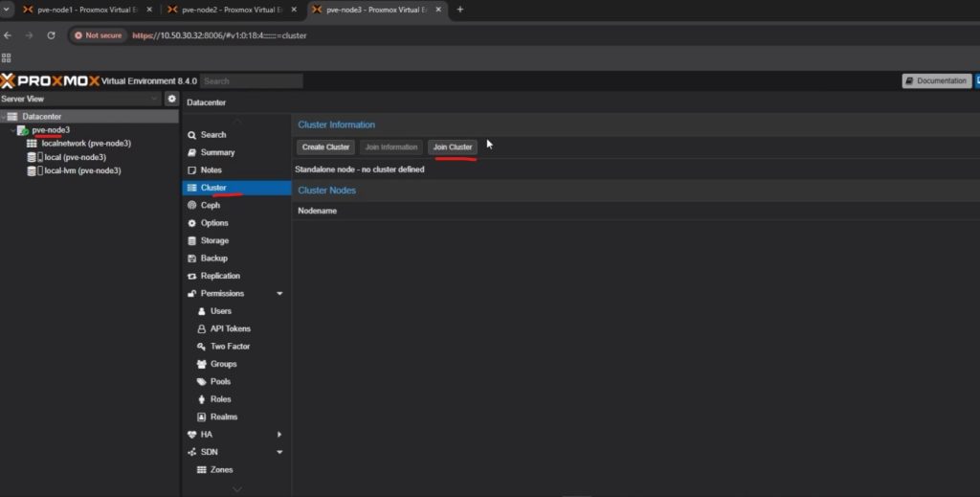
Task: Expand the HA submenu arrow
Action: click(279, 435)
